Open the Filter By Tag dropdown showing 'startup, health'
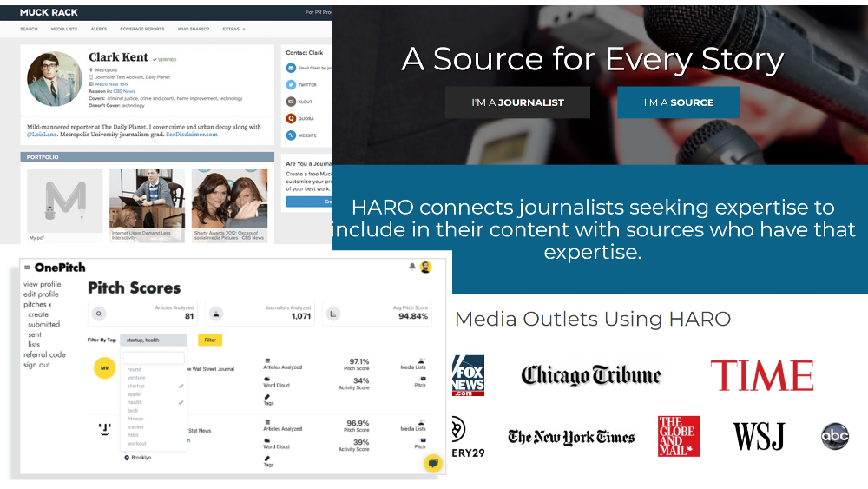The width and height of the screenshot is (868, 489). coord(154,340)
